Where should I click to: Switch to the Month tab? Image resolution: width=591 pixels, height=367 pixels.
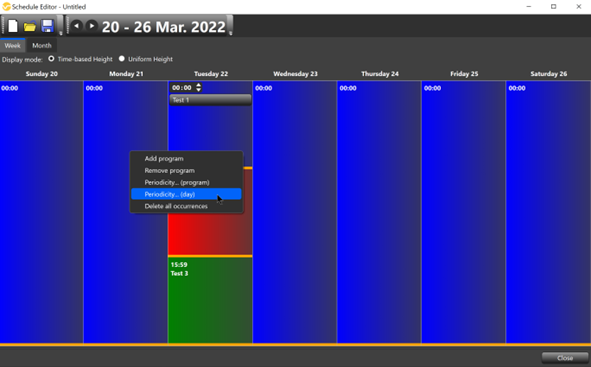(41, 45)
